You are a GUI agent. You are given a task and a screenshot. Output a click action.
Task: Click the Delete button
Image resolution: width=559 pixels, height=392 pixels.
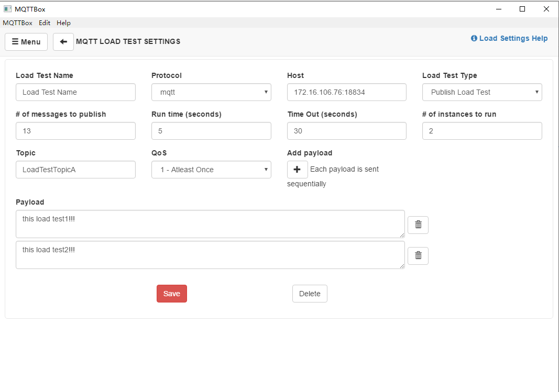(310, 294)
